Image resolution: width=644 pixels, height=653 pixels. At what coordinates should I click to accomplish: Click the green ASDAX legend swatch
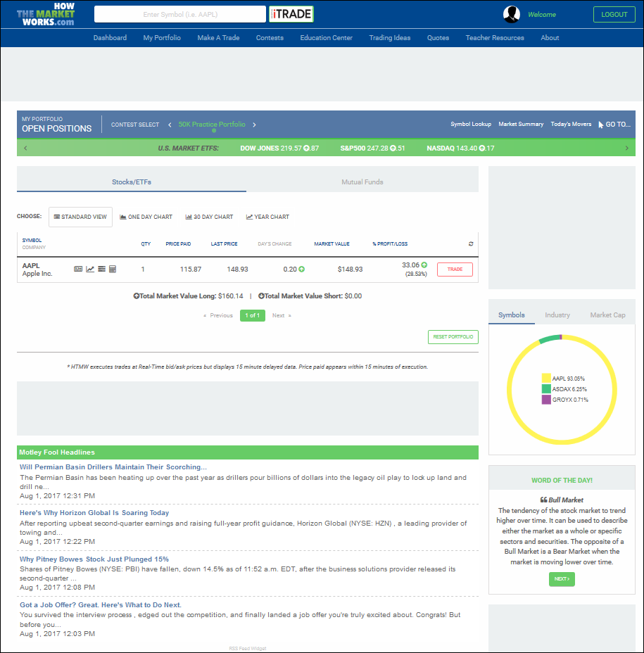[546, 389]
